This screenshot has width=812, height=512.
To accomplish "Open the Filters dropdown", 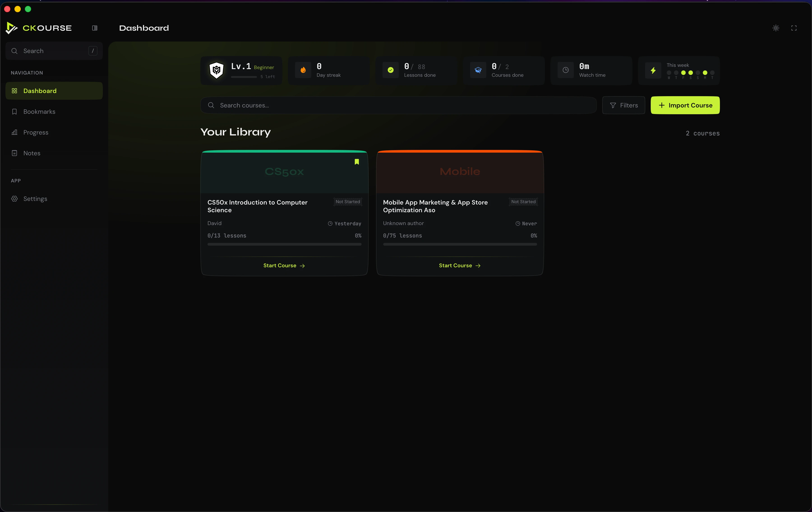I will [x=623, y=105].
